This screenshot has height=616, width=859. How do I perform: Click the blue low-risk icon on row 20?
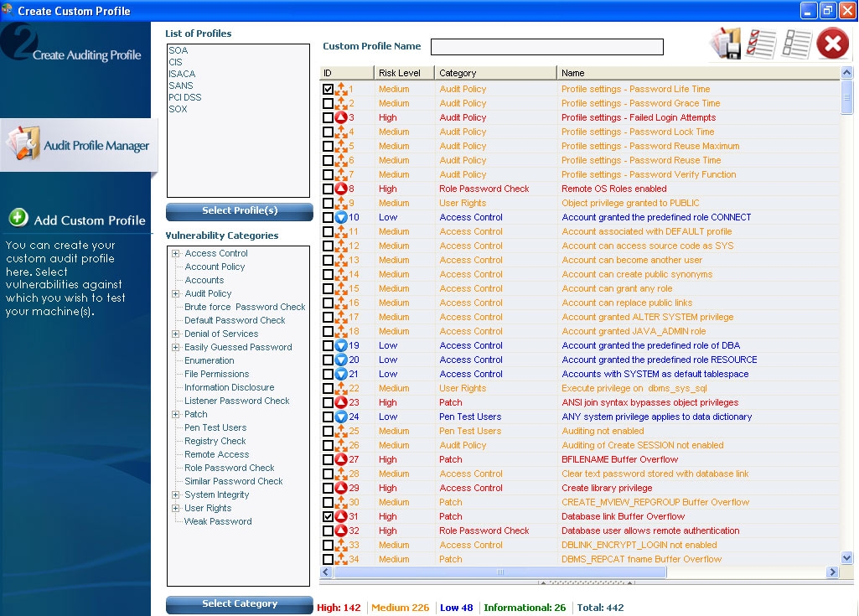pyautogui.click(x=341, y=360)
